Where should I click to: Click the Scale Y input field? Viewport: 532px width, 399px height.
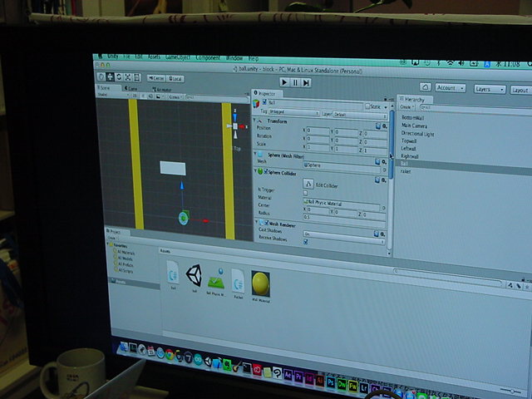pyautogui.click(x=346, y=148)
